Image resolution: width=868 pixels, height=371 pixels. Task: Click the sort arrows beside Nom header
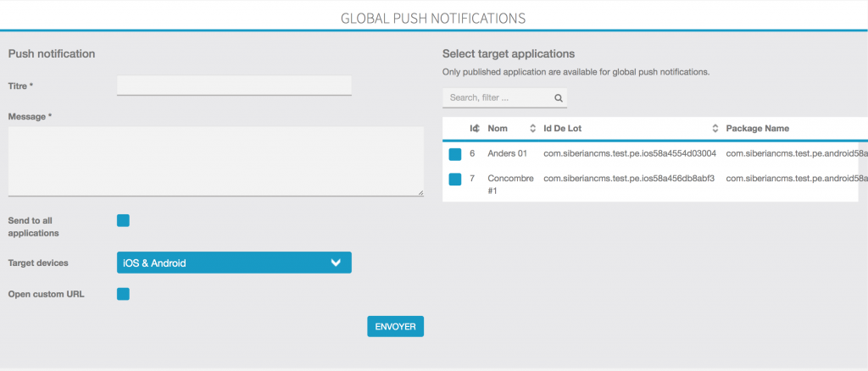click(x=533, y=129)
